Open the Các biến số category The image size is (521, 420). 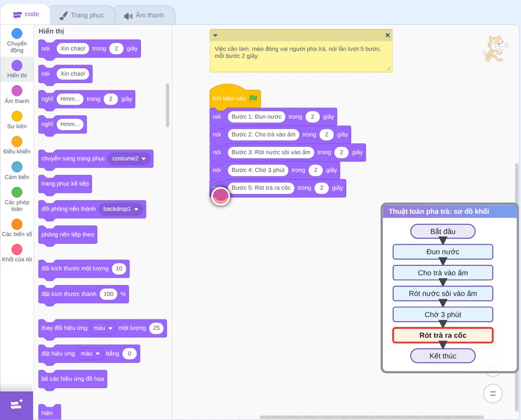[17, 228]
